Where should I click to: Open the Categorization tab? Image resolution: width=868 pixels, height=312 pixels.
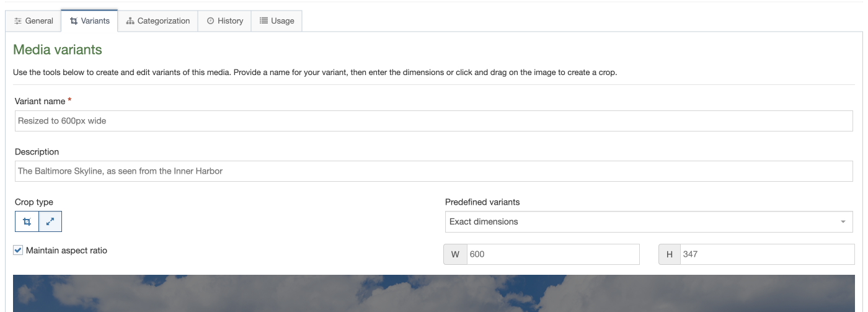[158, 20]
